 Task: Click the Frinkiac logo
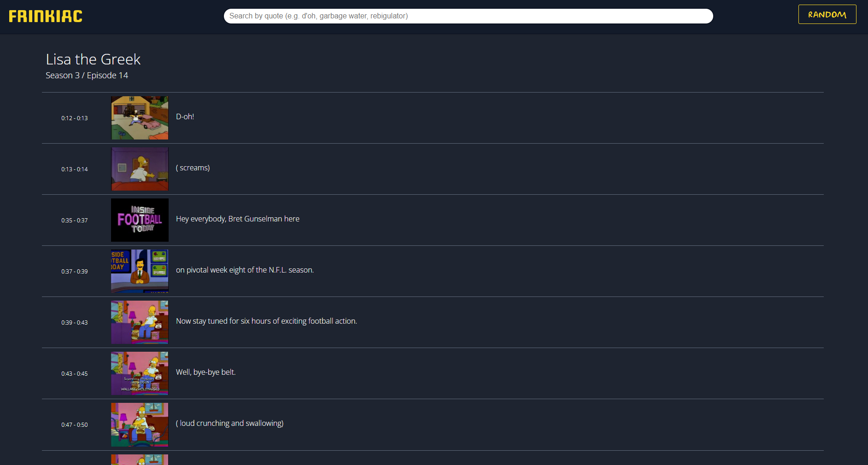(46, 17)
